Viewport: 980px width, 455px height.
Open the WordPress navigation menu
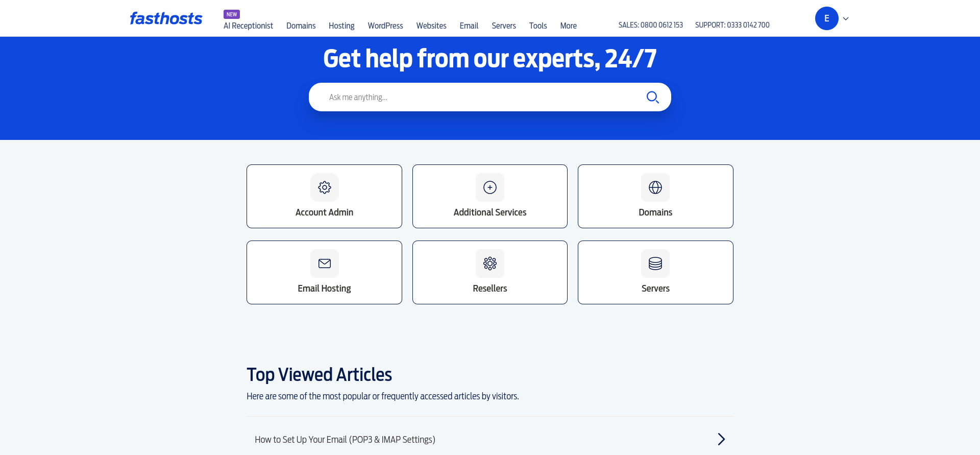(x=385, y=26)
